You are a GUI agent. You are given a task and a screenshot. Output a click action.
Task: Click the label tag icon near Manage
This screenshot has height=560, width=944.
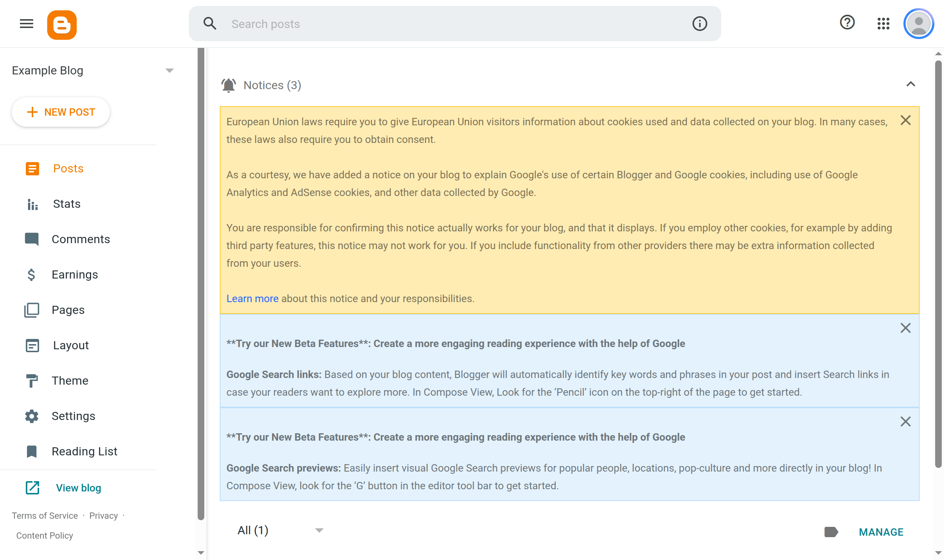(x=831, y=532)
